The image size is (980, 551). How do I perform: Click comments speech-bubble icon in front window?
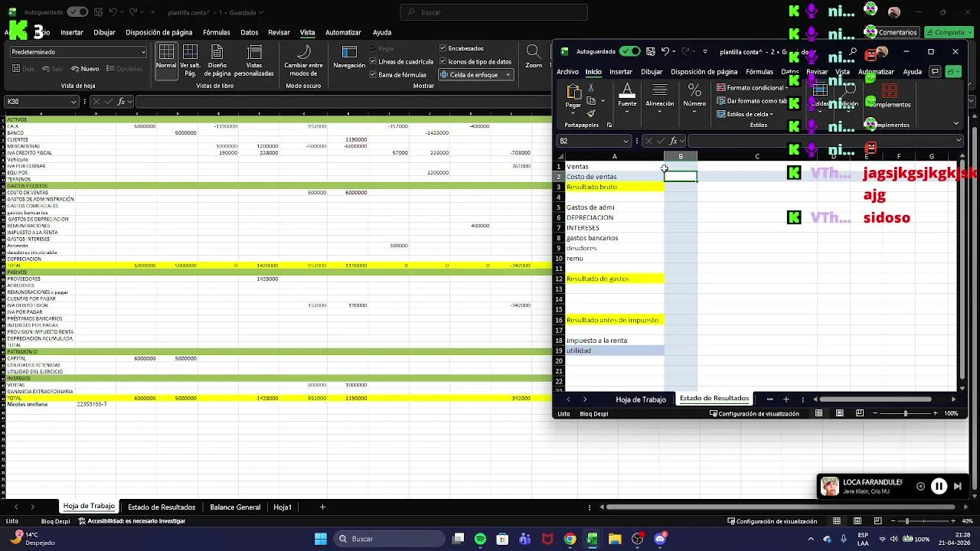935,72
